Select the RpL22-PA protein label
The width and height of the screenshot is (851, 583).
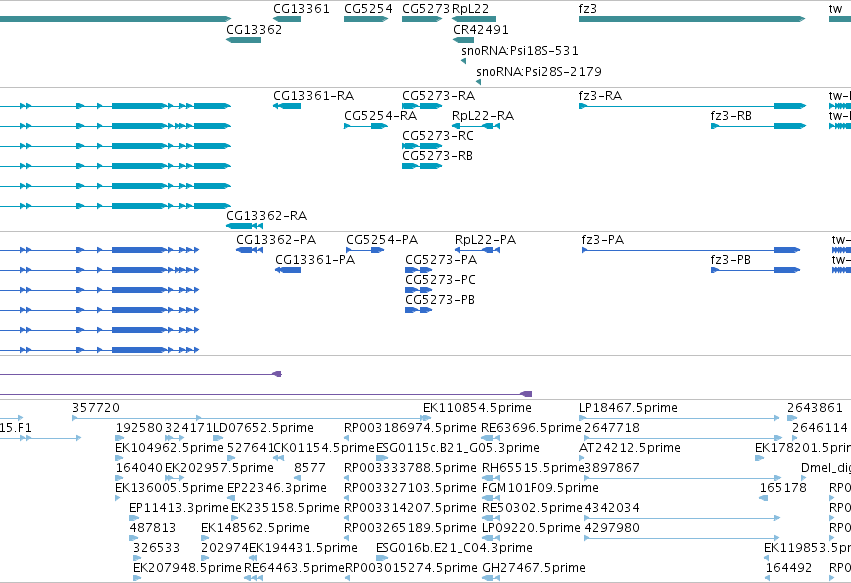click(x=485, y=239)
